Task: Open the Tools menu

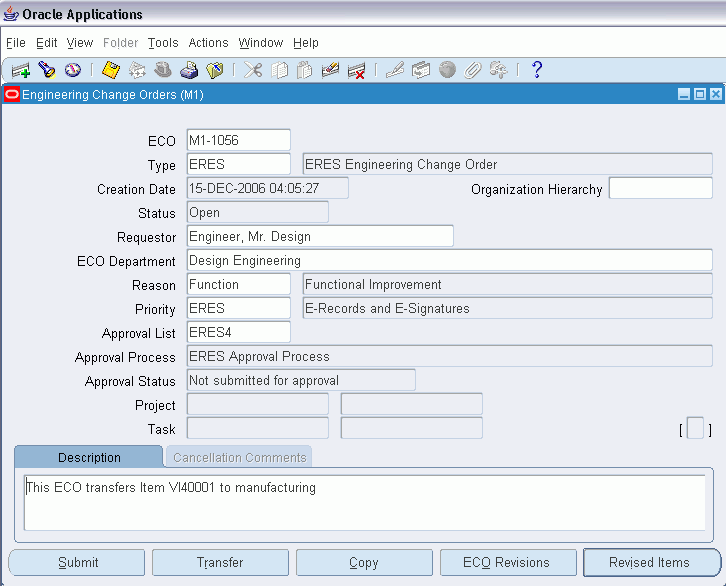Action: [163, 43]
